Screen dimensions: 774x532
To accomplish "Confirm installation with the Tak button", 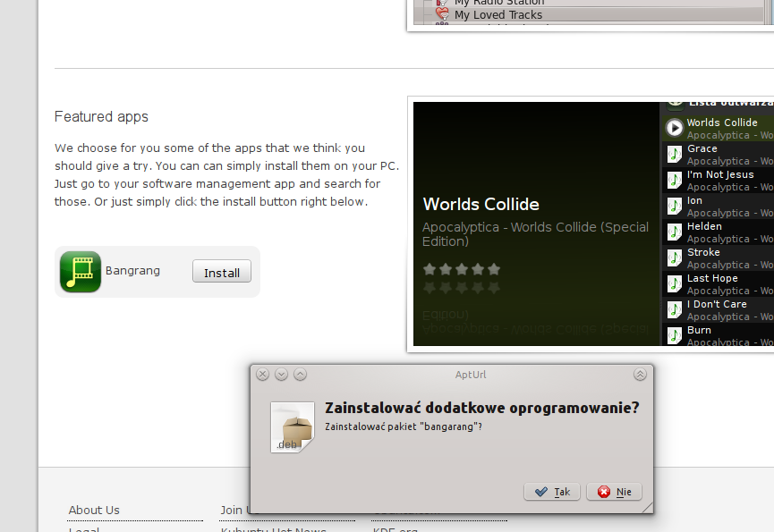I will [552, 492].
